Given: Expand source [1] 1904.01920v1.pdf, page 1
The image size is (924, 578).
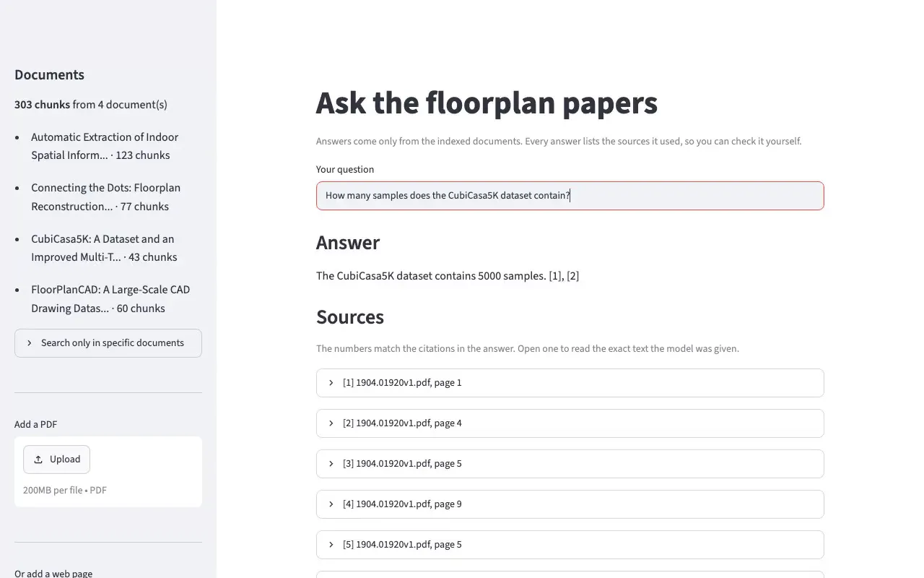Looking at the screenshot, I should 570,383.
